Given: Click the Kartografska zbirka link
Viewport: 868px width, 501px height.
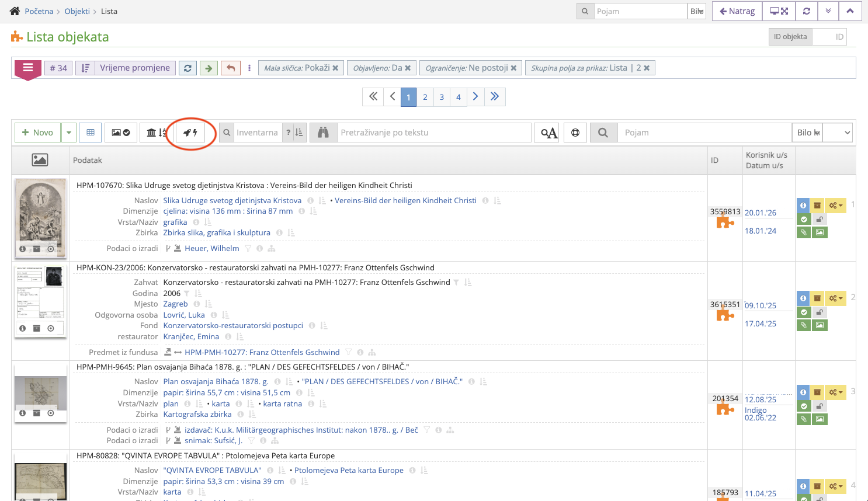Looking at the screenshot, I should point(197,414).
